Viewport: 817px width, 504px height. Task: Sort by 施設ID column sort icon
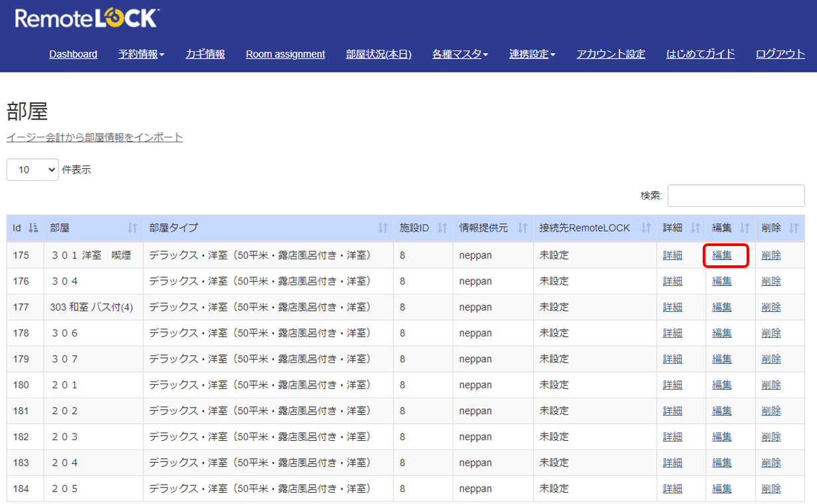(442, 228)
